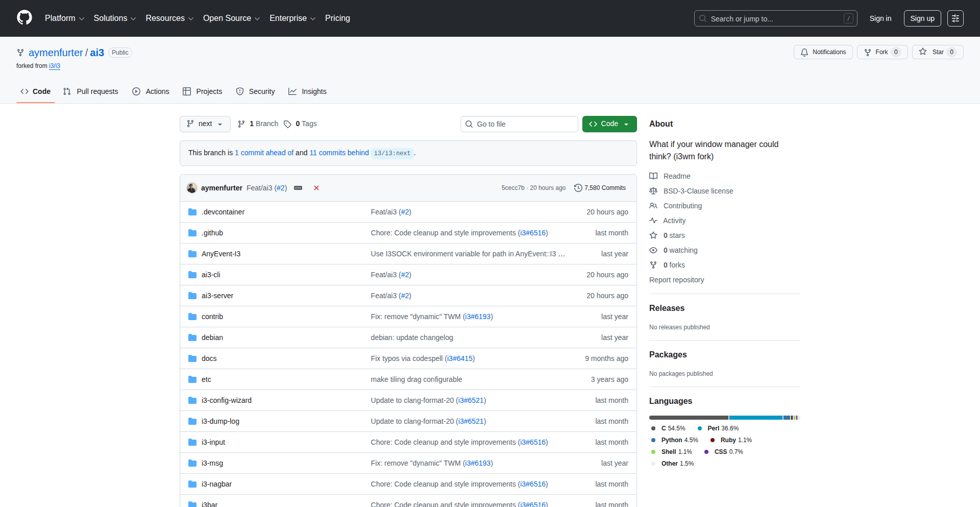Screen dimensions: 980x507
Task: Click the C segment of languages bar
Action: [x=689, y=418]
